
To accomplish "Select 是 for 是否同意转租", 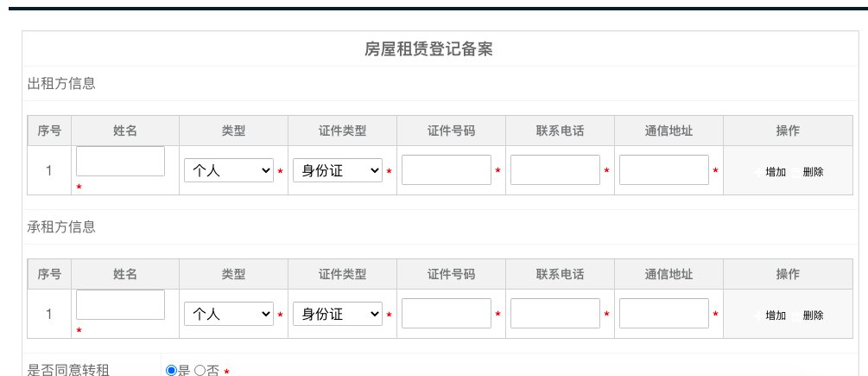I will pos(172,371).
